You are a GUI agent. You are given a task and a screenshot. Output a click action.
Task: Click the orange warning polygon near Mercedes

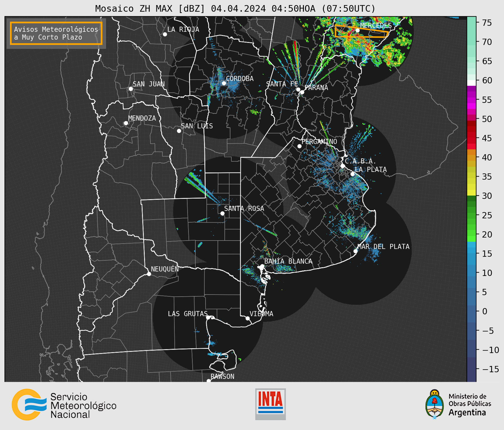coord(361,31)
